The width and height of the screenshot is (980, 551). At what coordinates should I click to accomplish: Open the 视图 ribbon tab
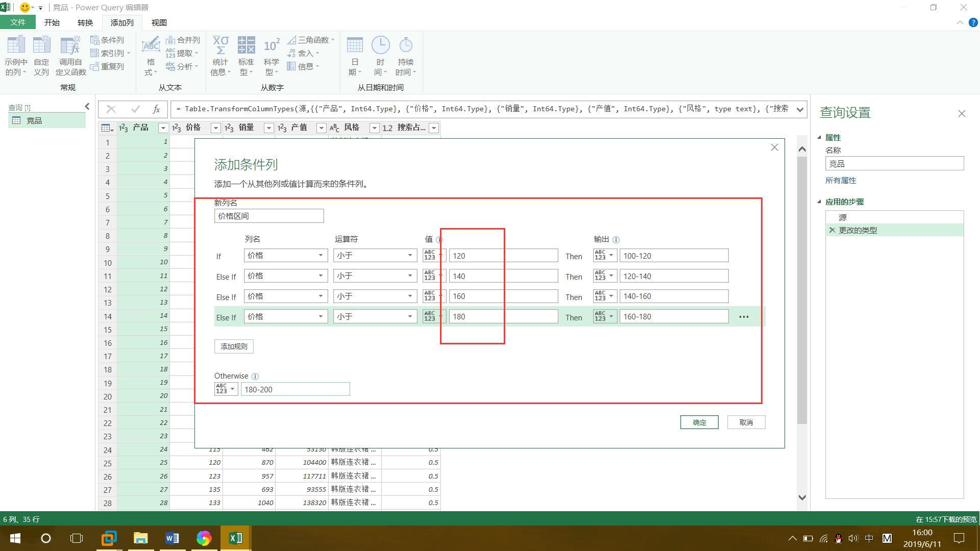click(x=159, y=22)
